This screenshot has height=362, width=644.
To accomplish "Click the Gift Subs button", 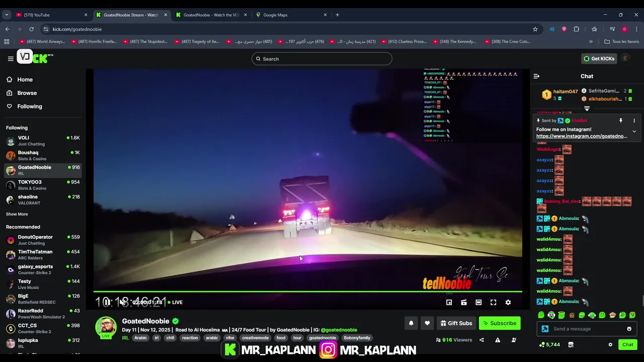I will pyautogui.click(x=456, y=323).
